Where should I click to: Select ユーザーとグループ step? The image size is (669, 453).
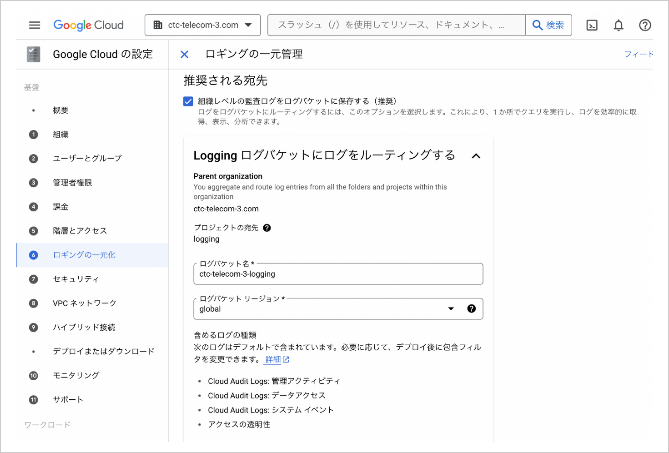pos(92,158)
